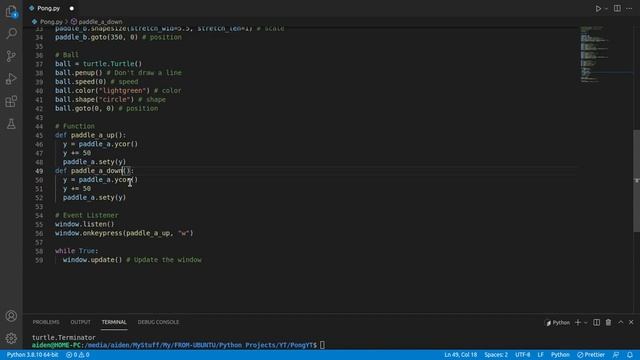
Task: Select Python language mode in status bar
Action: tap(560, 355)
